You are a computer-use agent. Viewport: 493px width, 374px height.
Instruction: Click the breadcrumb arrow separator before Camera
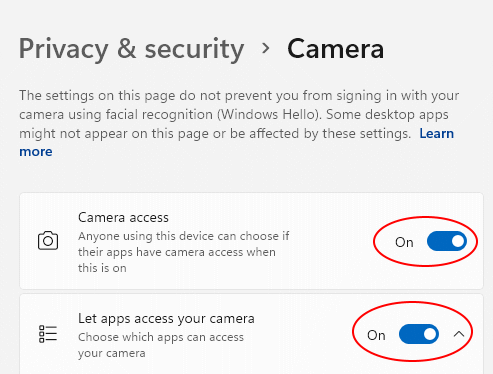coord(266,48)
